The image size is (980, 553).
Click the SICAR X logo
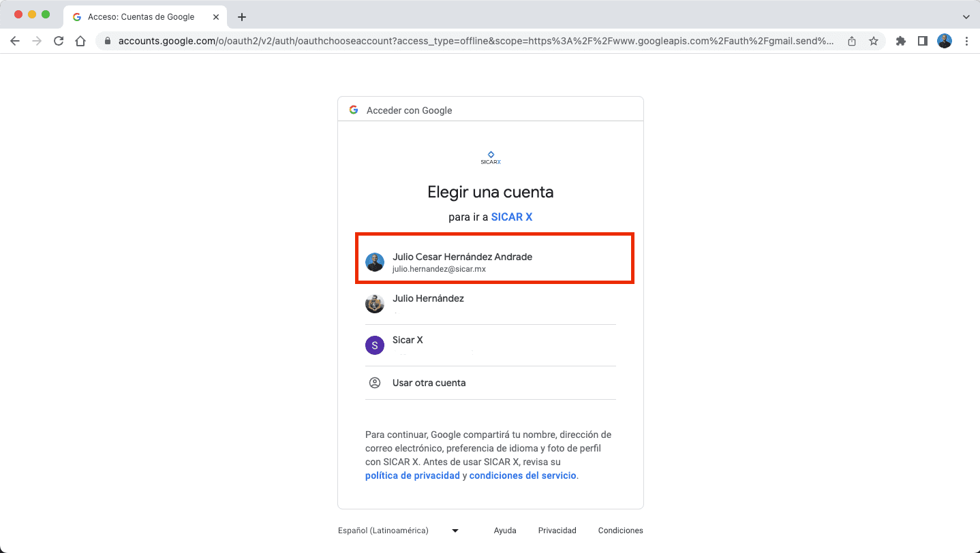tap(491, 158)
